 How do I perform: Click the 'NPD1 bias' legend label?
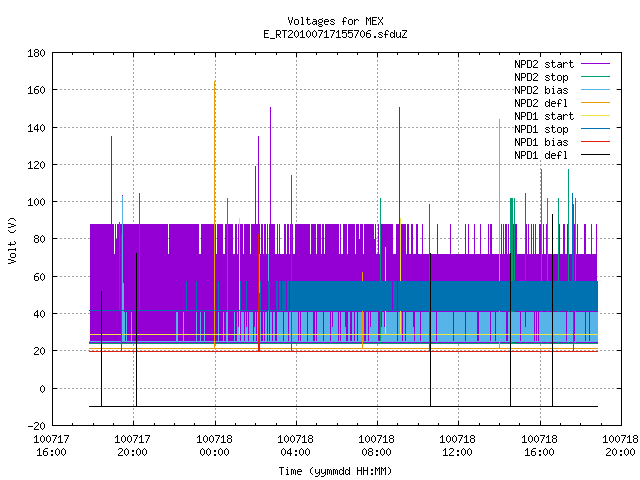(541, 142)
